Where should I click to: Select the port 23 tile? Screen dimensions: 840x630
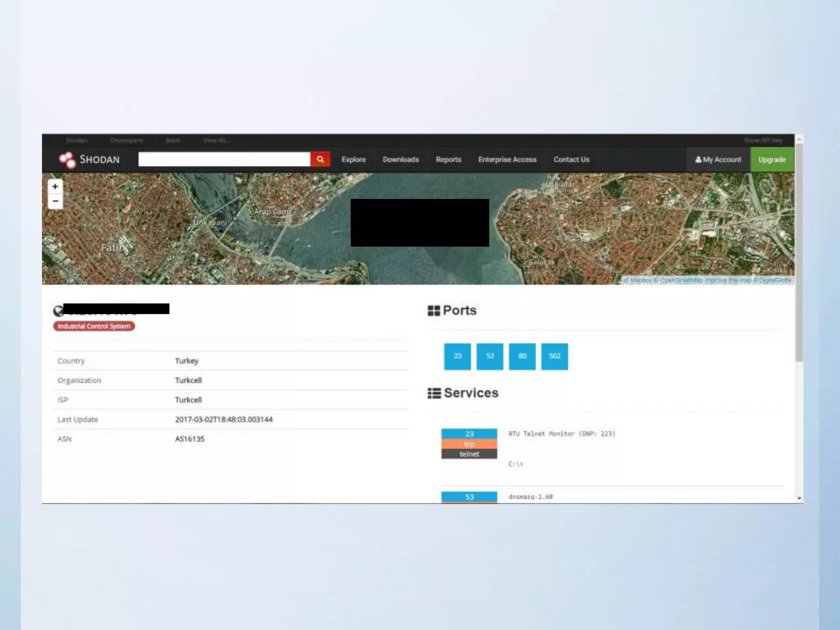click(457, 356)
